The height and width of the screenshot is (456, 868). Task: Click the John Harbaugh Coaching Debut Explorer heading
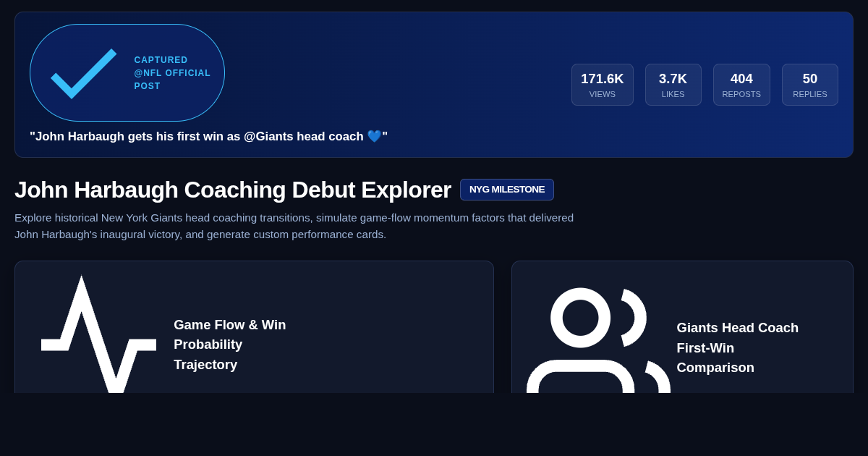click(x=233, y=190)
